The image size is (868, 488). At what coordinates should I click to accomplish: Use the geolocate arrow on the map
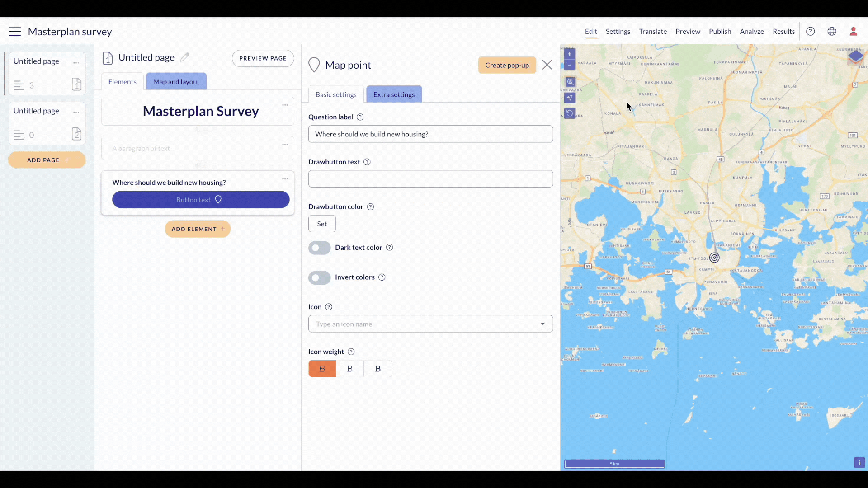coord(570,98)
